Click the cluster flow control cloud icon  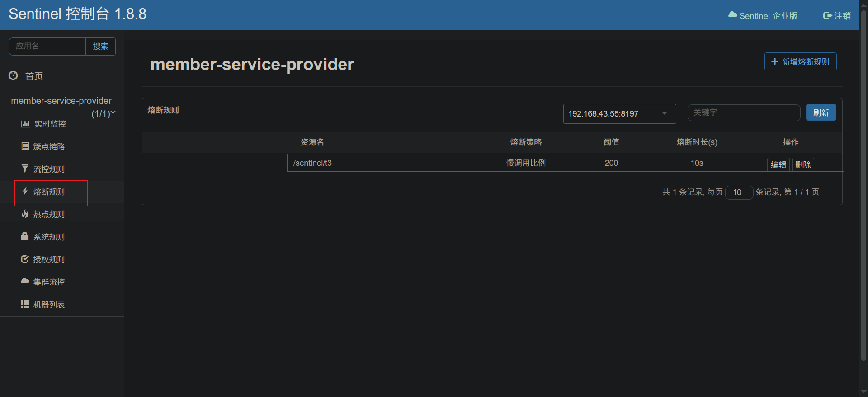(x=25, y=281)
